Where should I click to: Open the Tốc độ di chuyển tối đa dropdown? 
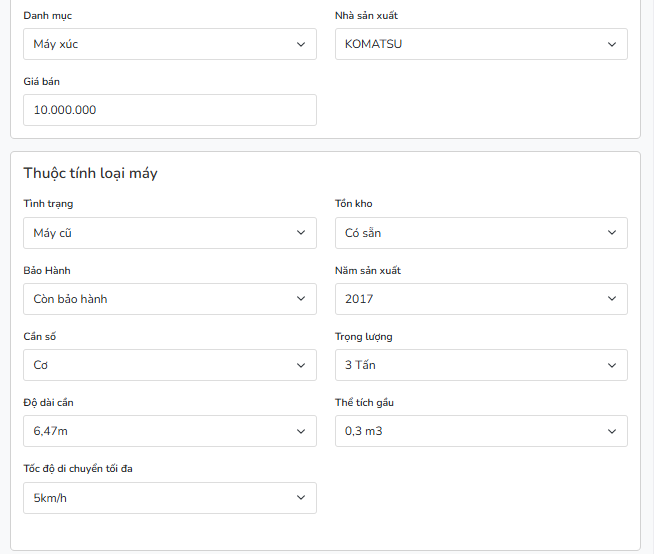coord(169,498)
